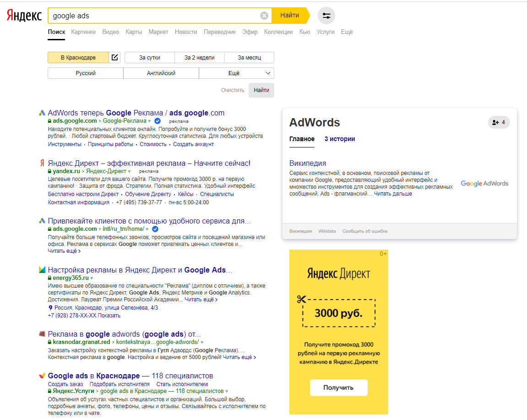Open advanced search filters icon
Screen dimensions: 527x420
click(326, 16)
